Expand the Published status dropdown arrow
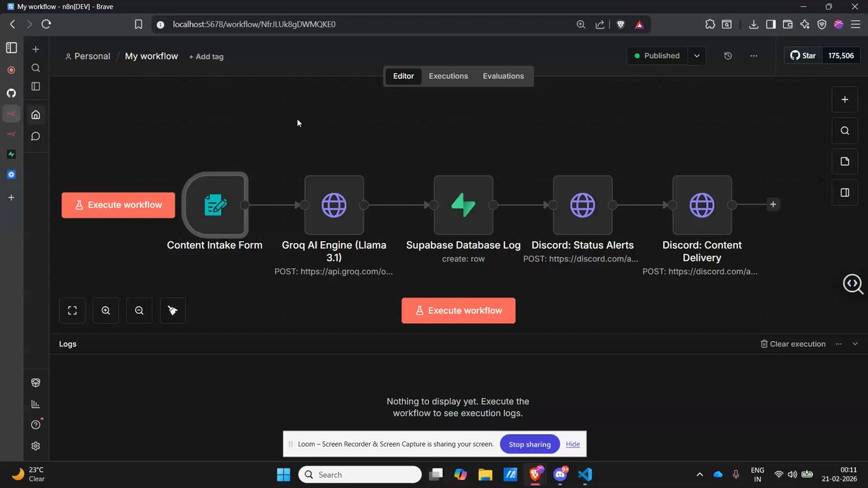The width and height of the screenshot is (868, 488). pos(696,56)
